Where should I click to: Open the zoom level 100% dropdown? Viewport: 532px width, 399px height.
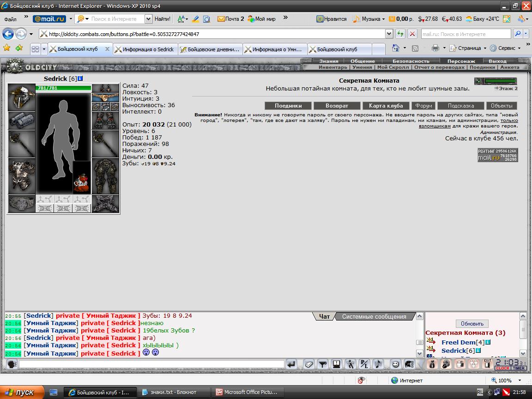point(520,381)
